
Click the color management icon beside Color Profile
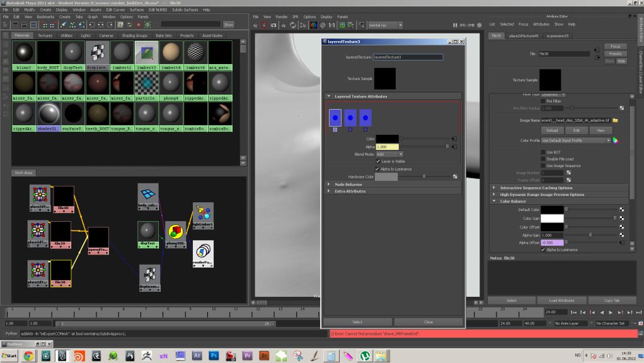[616, 141]
